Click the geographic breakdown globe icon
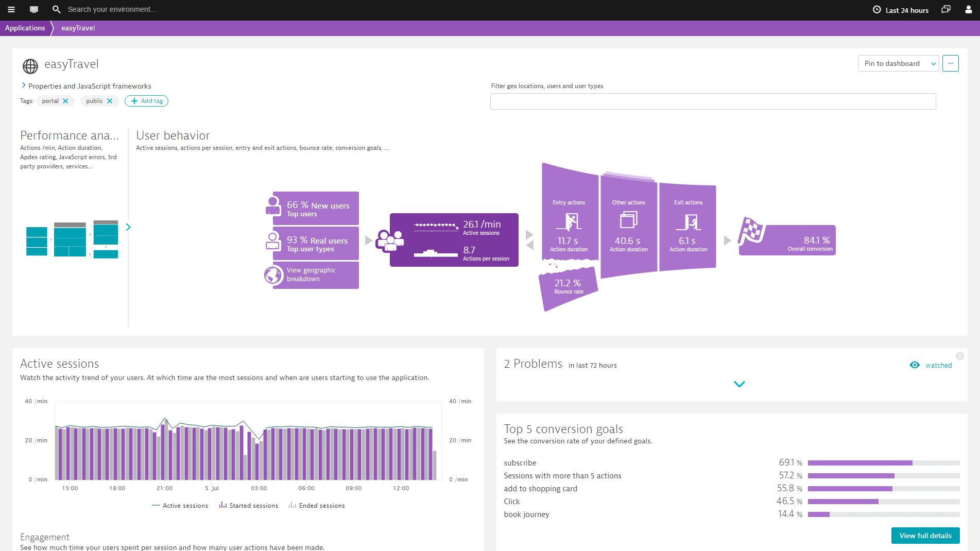 273,275
